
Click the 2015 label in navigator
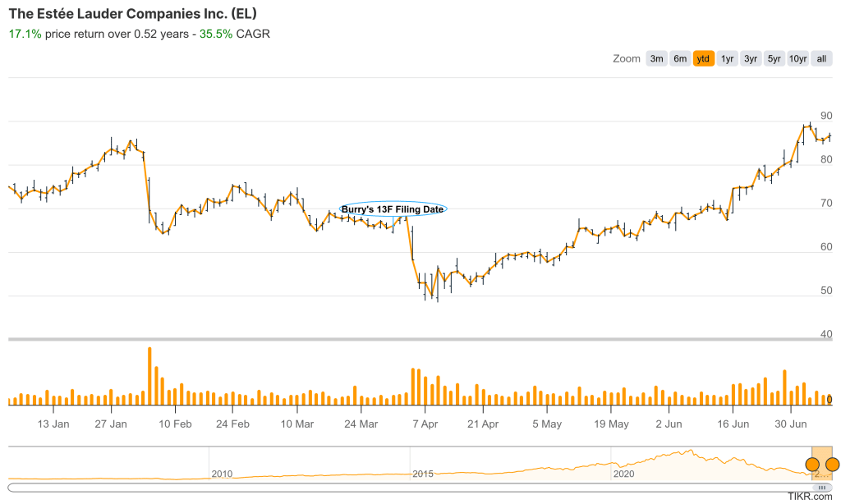(423, 474)
